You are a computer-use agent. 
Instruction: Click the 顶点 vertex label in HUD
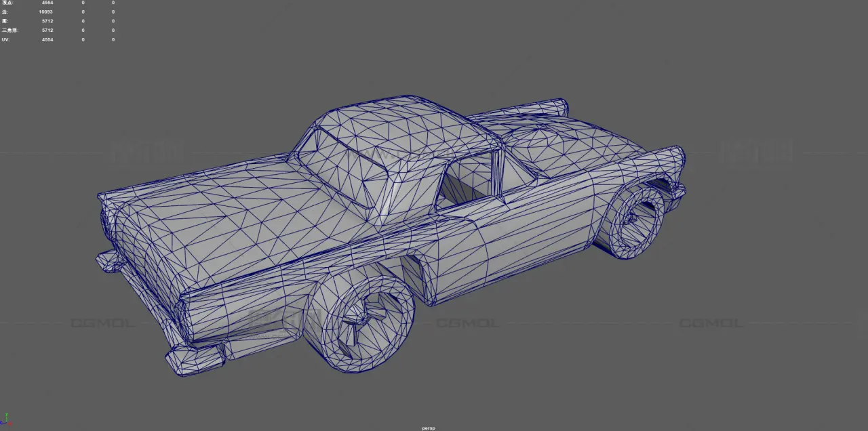[7, 3]
